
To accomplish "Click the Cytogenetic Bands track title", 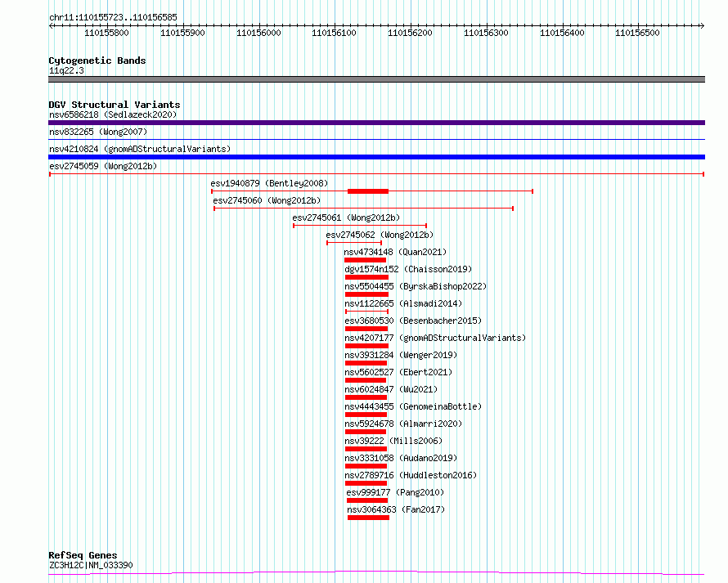I will pyautogui.click(x=97, y=61).
